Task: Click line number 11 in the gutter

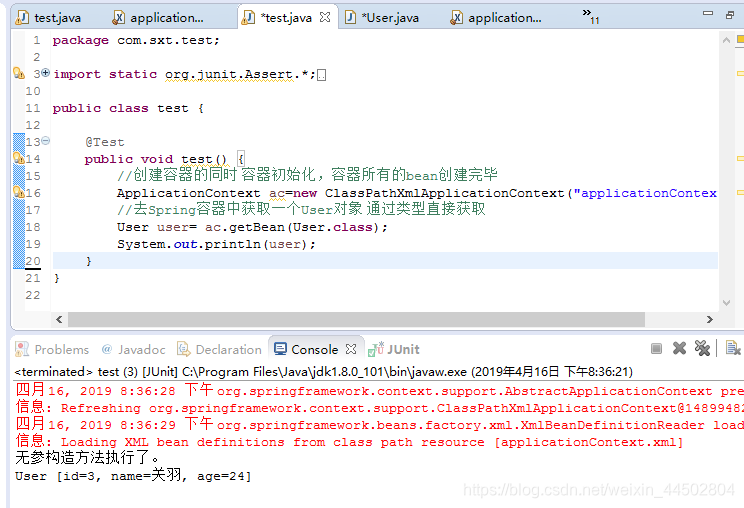Action: 33,108
